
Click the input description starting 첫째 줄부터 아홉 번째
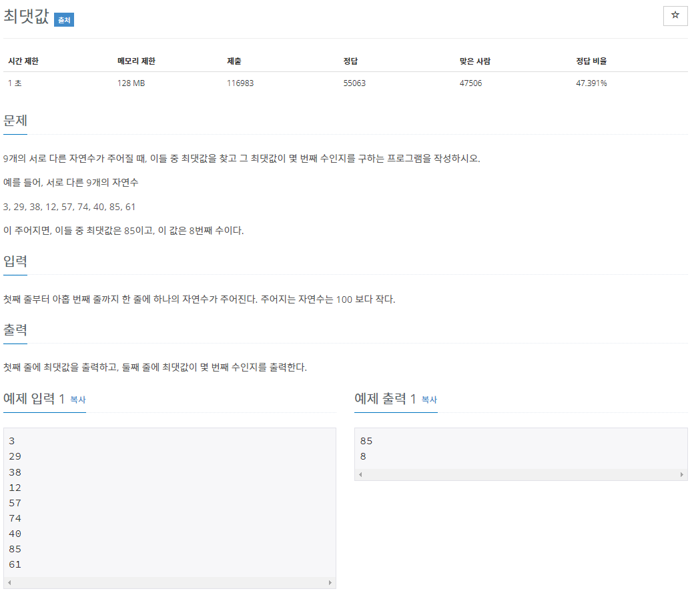tap(199, 299)
